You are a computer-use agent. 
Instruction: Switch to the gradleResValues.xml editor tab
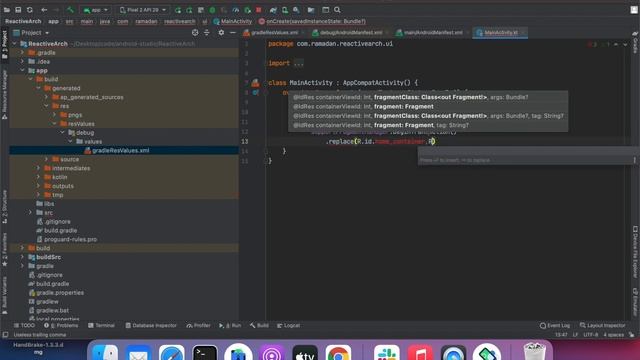coord(273,33)
